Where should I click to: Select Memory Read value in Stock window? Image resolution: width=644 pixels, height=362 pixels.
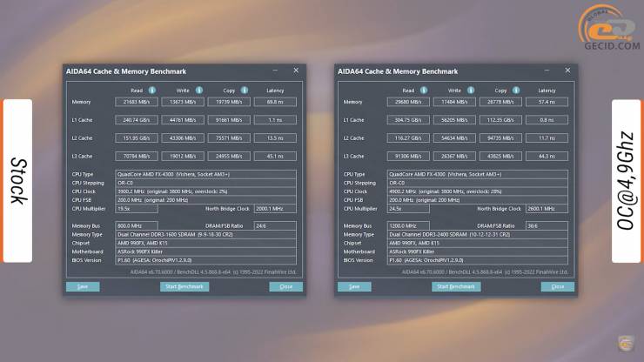click(137, 102)
